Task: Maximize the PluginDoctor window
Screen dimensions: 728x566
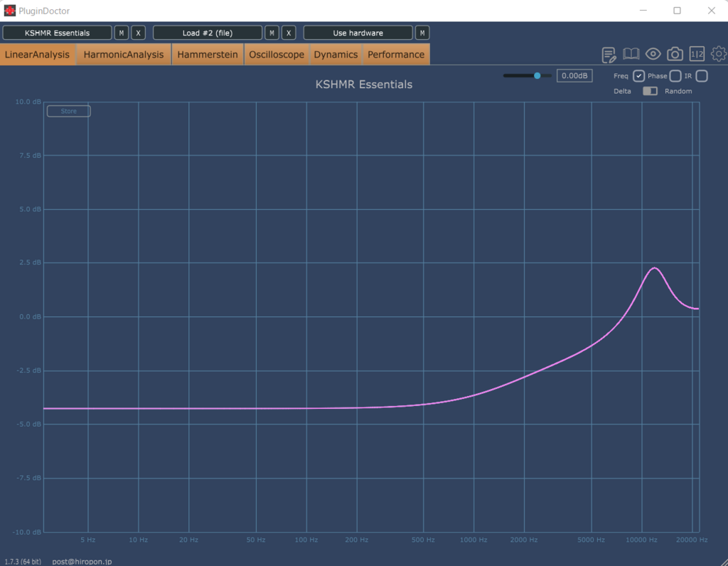Action: 677,11
